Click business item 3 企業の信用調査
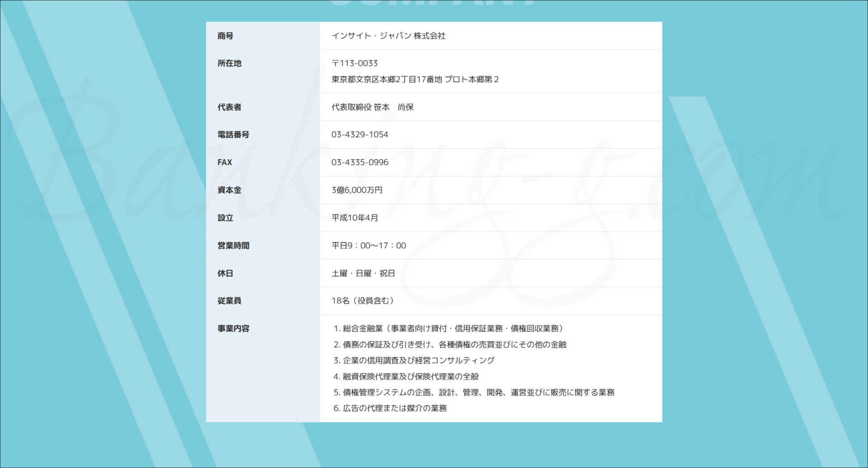The image size is (868, 468). [x=414, y=360]
